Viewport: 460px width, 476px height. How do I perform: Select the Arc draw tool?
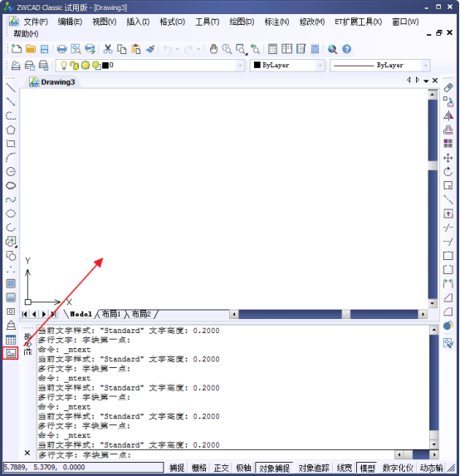click(11, 158)
